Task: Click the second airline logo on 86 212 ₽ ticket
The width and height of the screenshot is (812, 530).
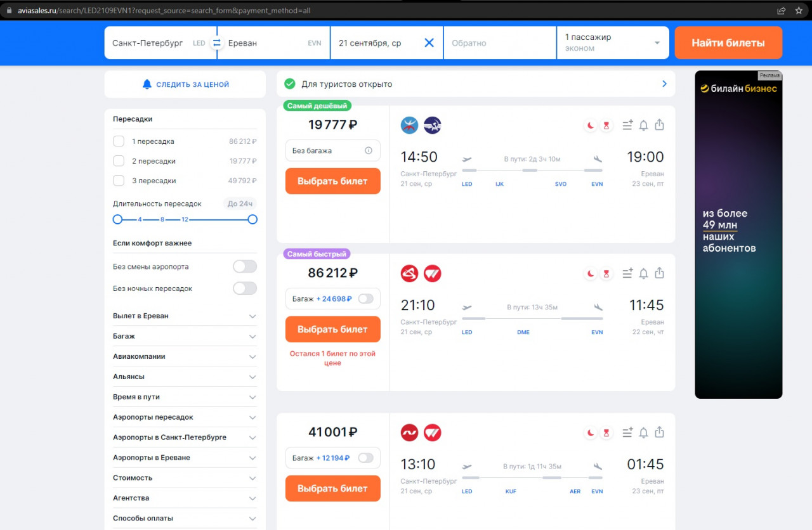Action: pos(433,274)
